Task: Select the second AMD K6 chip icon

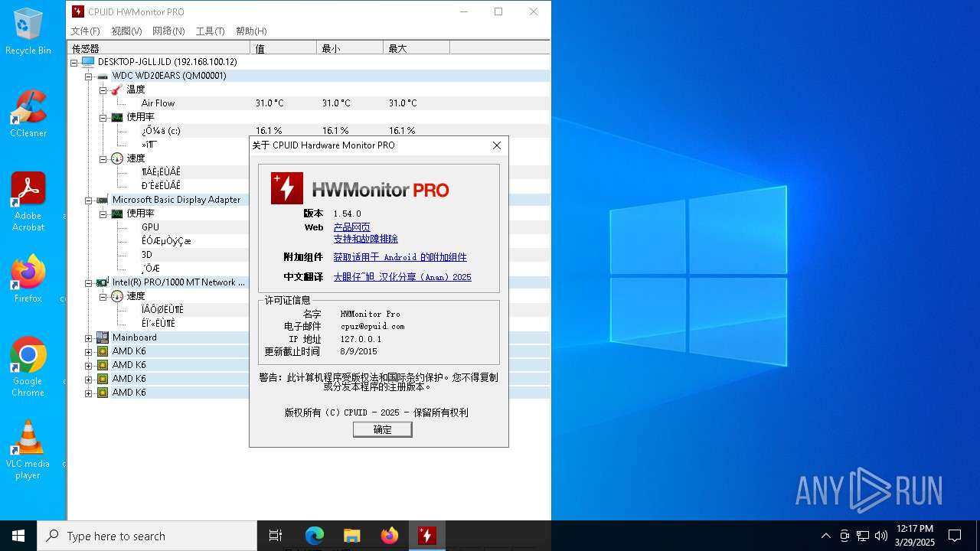Action: (102, 365)
